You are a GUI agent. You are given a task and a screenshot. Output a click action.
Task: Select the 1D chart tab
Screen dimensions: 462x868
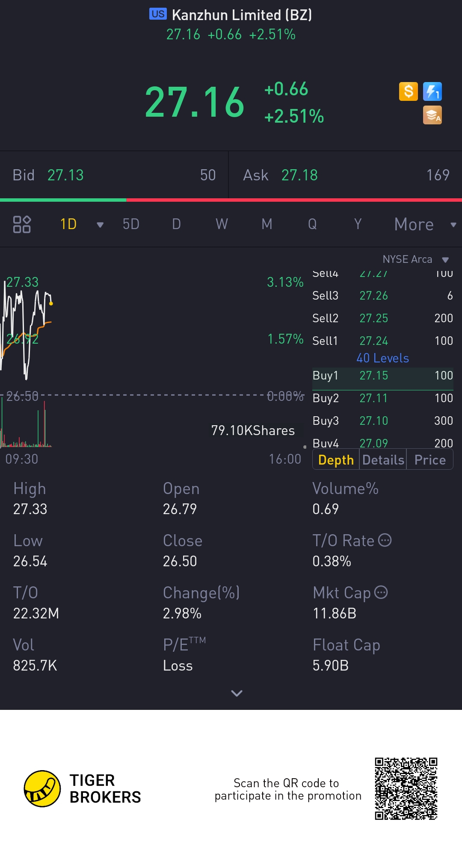coord(68,224)
